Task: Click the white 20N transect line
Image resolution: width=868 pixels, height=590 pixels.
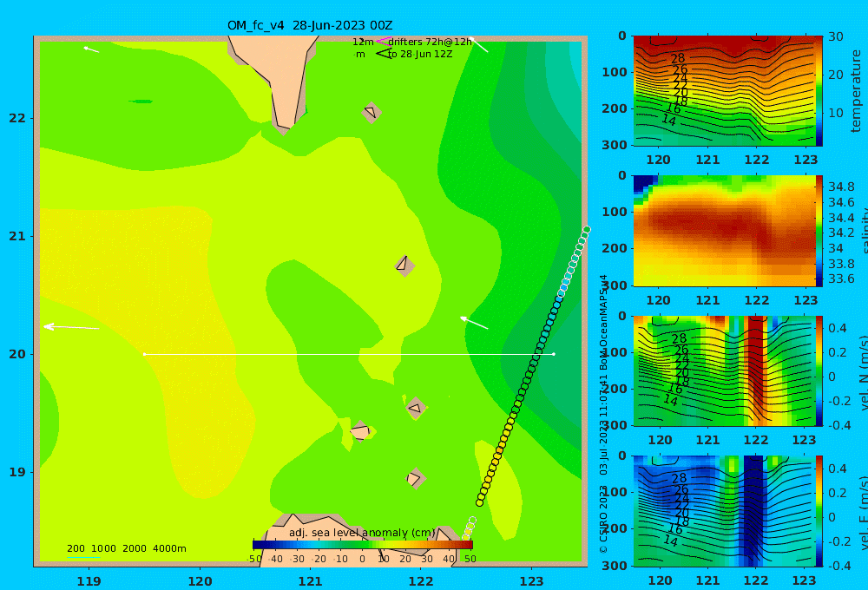Action: [349, 354]
